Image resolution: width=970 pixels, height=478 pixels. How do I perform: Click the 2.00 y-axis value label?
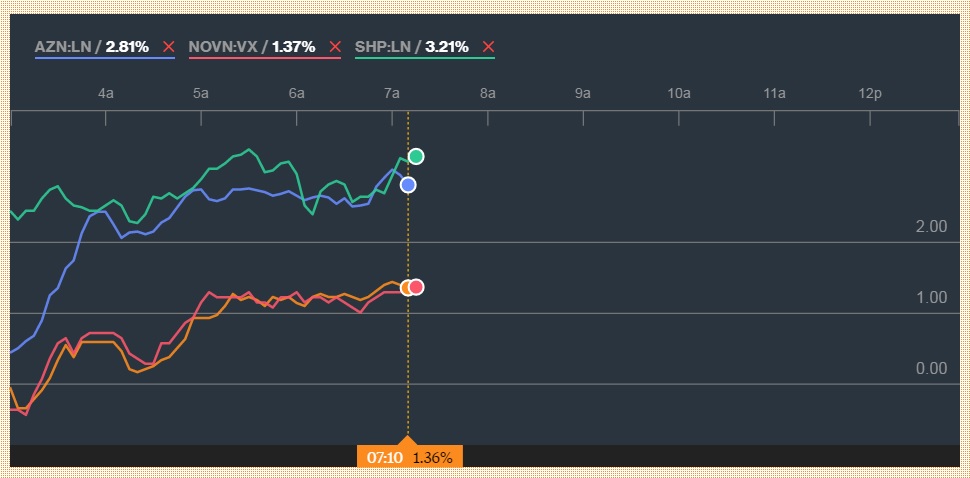click(930, 227)
